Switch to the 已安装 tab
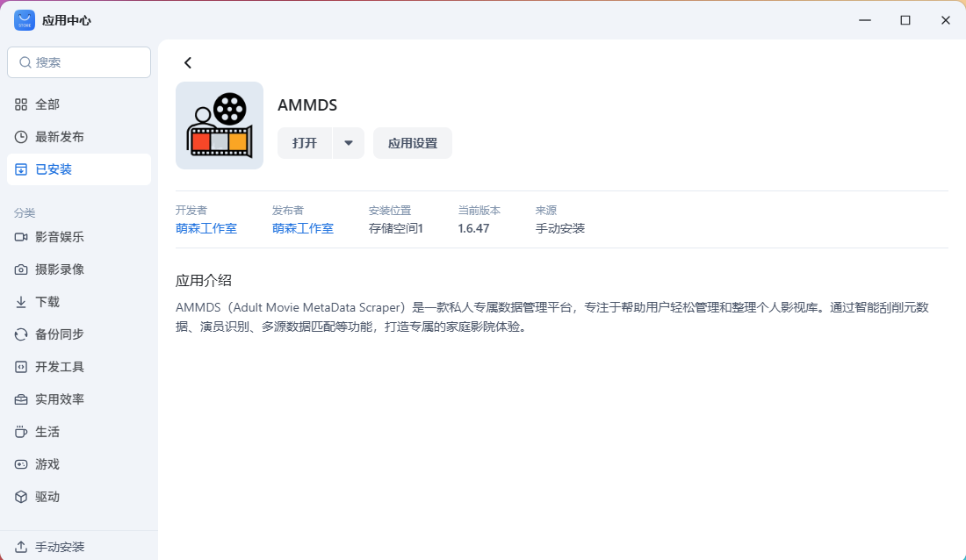This screenshot has height=560, width=966. [x=55, y=169]
